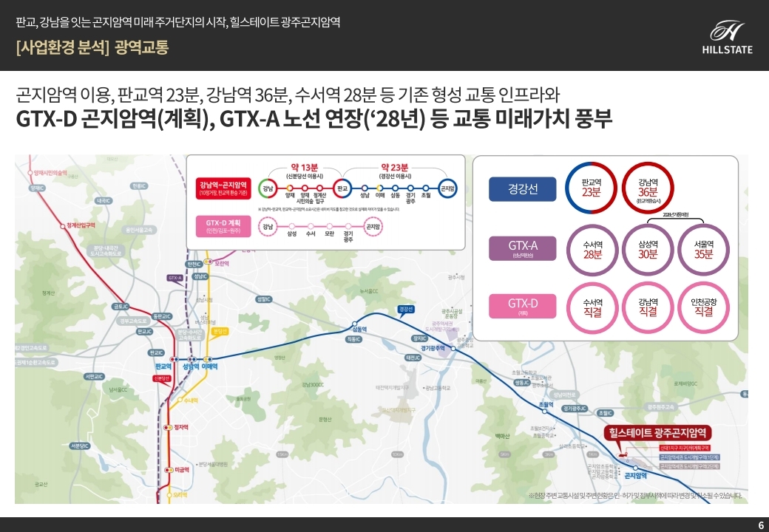Click the Hillstate logo in the header
769x532 pixels.
click(728, 37)
